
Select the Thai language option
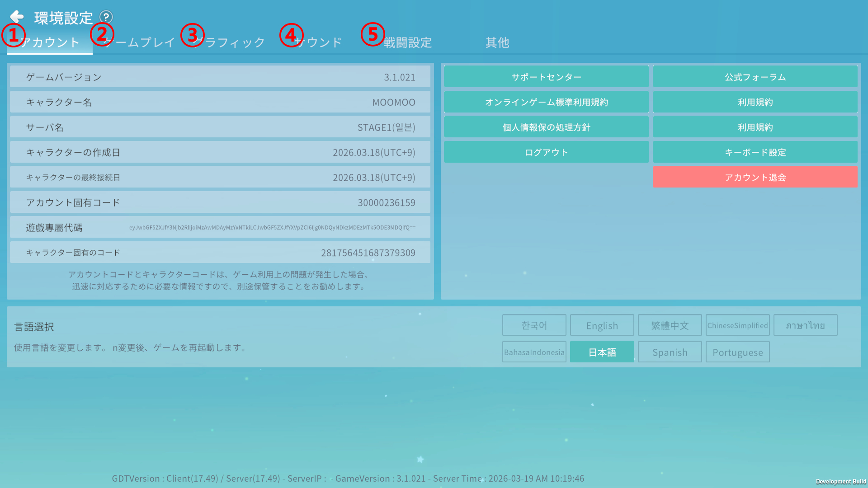806,325
